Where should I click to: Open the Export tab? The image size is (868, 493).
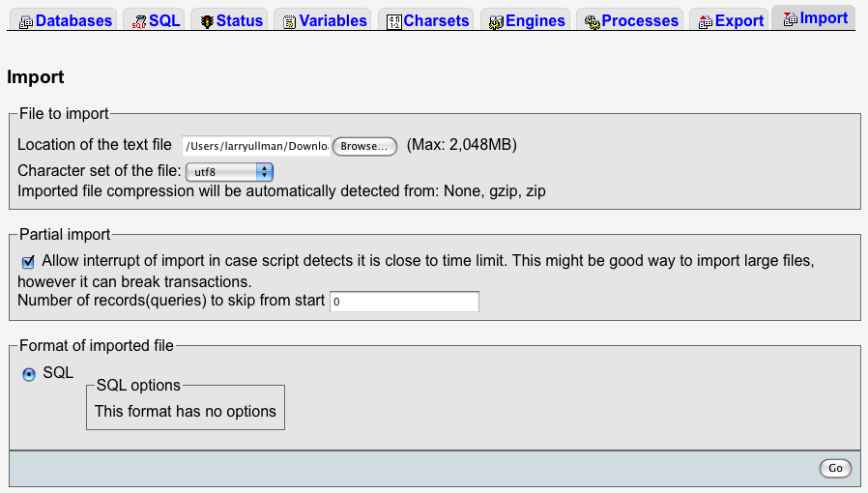click(739, 20)
